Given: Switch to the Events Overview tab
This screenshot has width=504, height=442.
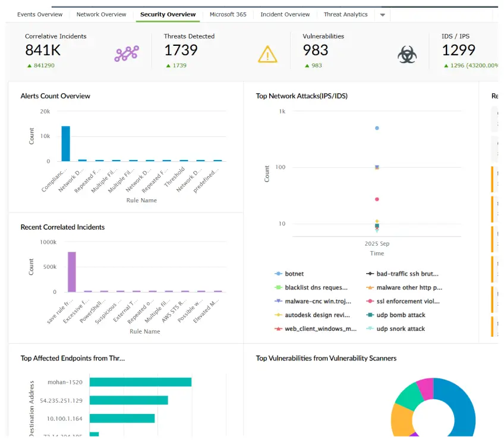Looking at the screenshot, I should [40, 14].
